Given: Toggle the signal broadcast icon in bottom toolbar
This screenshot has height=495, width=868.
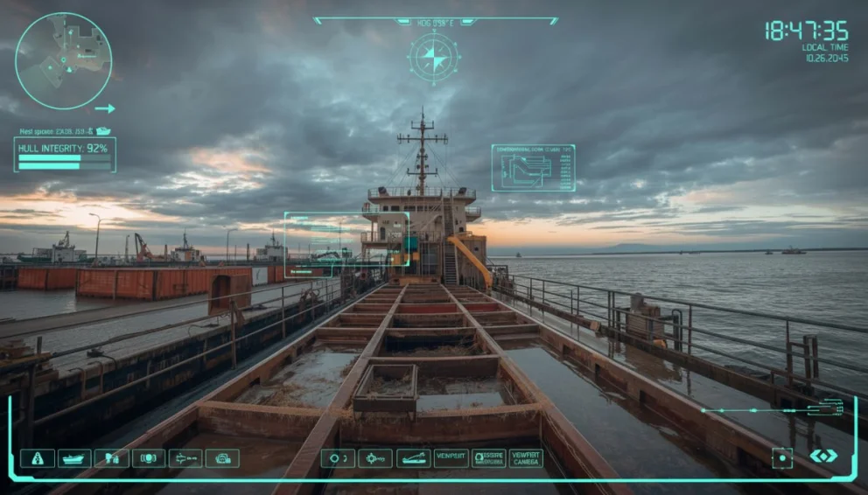Looking at the screenshot, I should coord(148,458).
